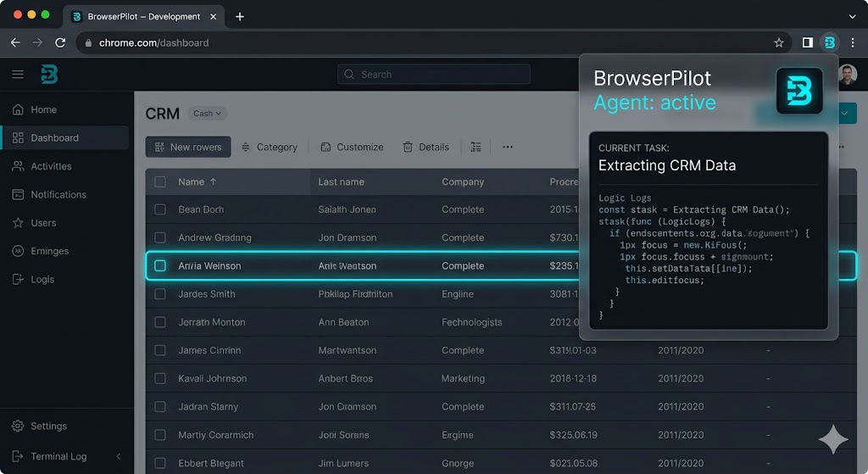This screenshot has width=868, height=474.
Task: Open a new browser tab
Action: tap(240, 17)
